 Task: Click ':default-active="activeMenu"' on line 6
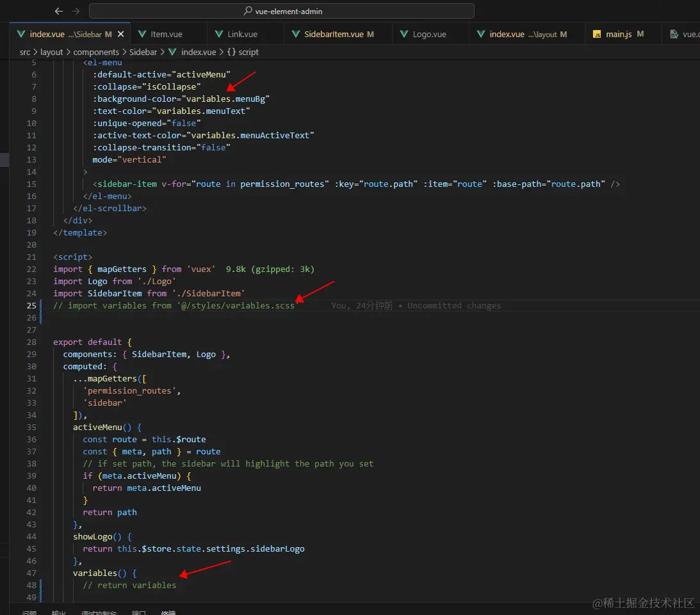pos(161,75)
